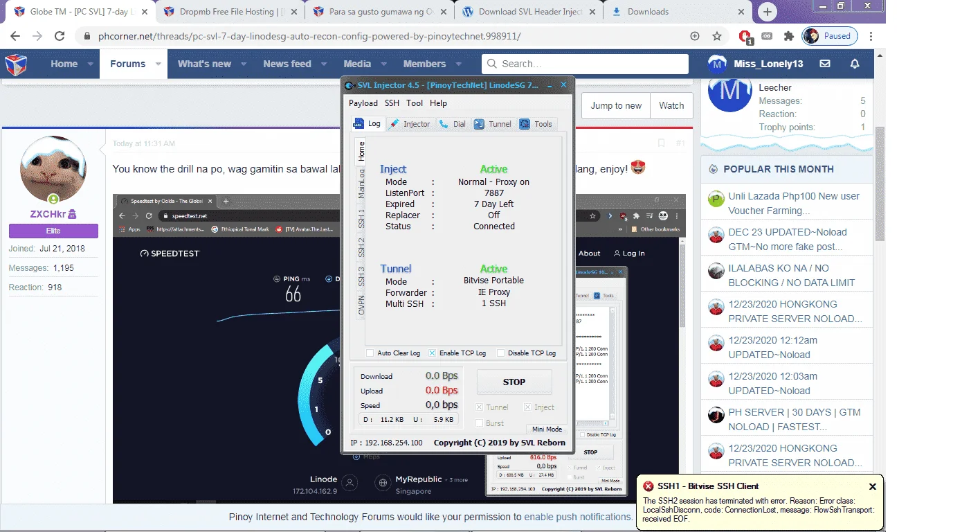Open Miss_Lonely13 account menu in header
Viewport: 980px width, 532px height.
click(x=756, y=64)
